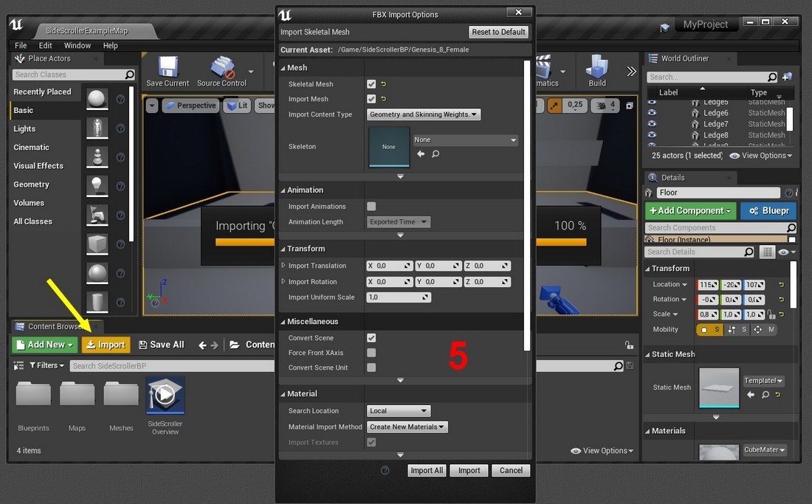The width and height of the screenshot is (812, 504).
Task: Select the Pawn actor icon in Place Actors
Action: coord(97,156)
